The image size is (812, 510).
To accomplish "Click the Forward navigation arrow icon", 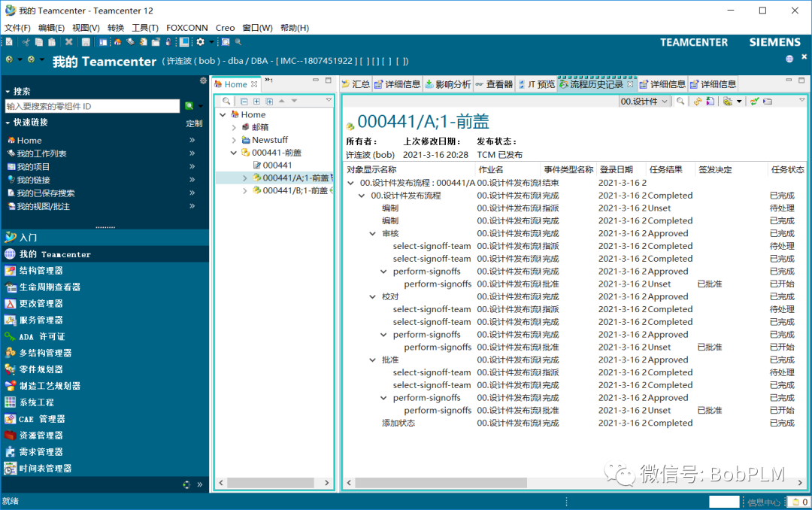I will 31,59.
